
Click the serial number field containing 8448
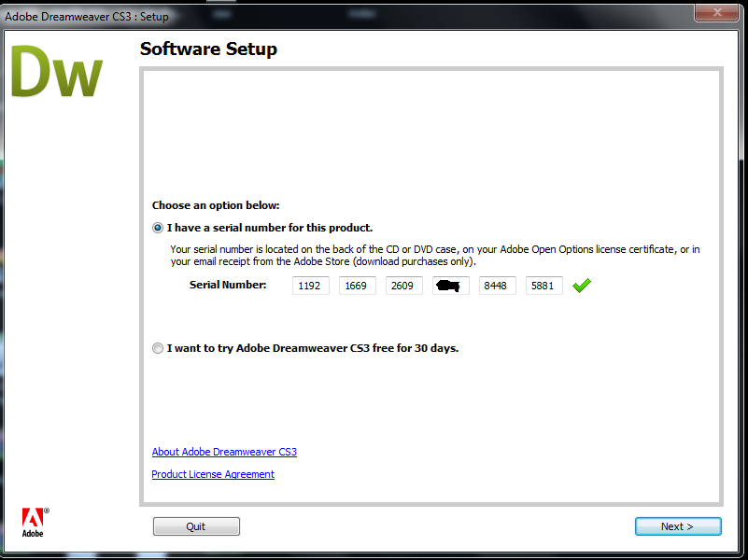pyautogui.click(x=498, y=286)
